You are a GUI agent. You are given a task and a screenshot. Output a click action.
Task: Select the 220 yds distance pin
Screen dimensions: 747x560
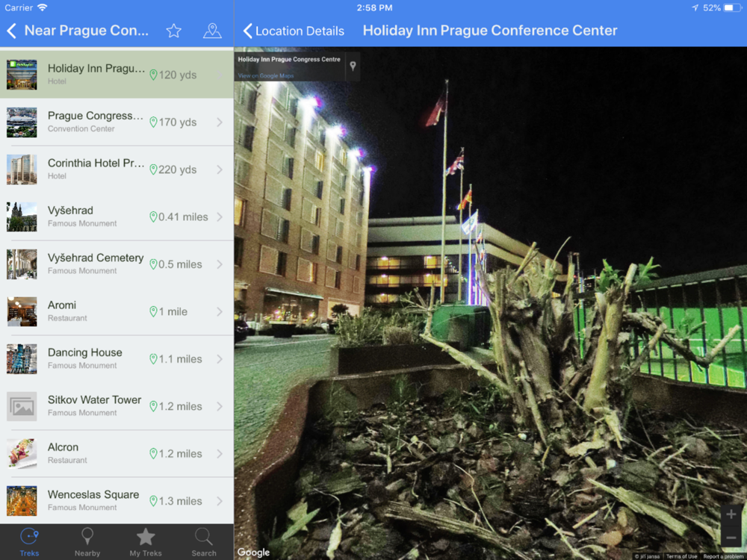click(153, 170)
